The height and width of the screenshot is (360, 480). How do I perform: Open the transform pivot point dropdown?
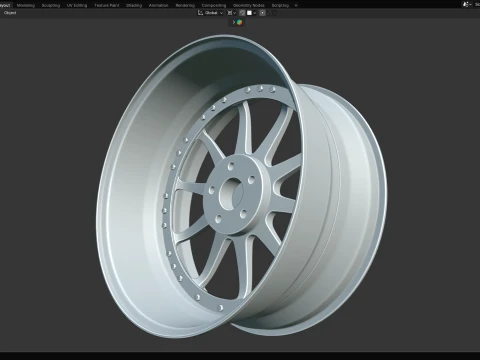231,13
